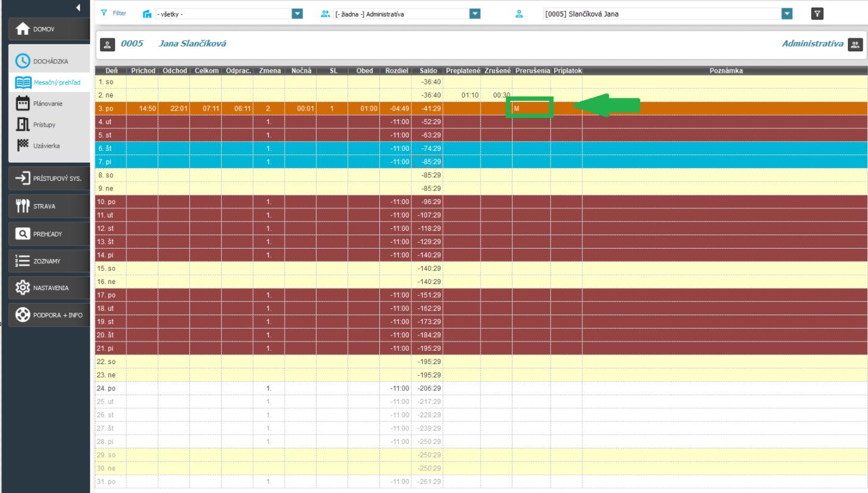Expand the Administratíva group dropdown
The image size is (868, 493).
pos(475,13)
